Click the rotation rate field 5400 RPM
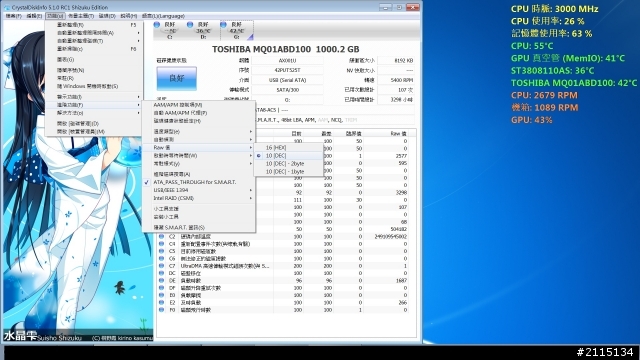This screenshot has width=640, height=360. click(396, 80)
